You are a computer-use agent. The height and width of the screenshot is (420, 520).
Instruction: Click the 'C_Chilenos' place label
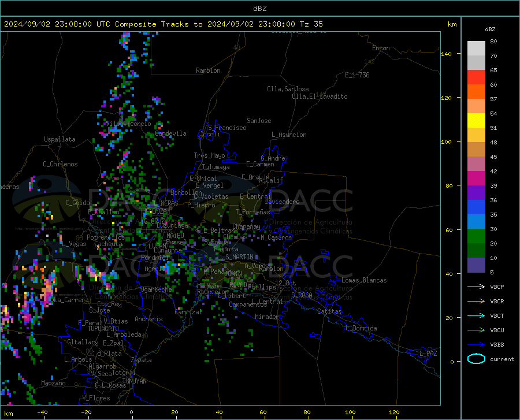pos(60,164)
